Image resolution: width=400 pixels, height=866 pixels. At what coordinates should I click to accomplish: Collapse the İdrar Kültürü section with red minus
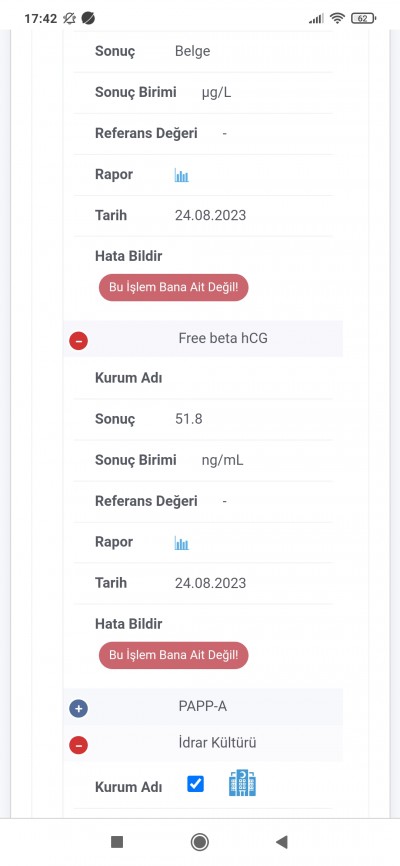click(x=78, y=745)
